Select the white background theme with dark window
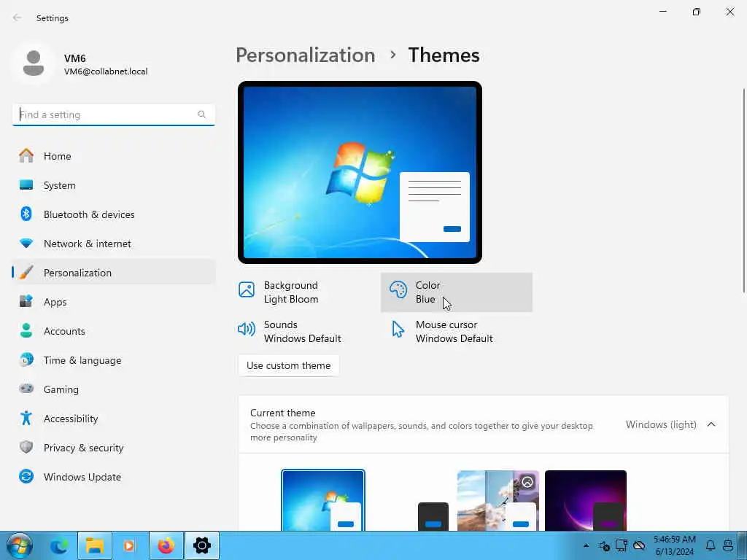Screen dimensions: 747x560 pyautogui.click(x=411, y=500)
